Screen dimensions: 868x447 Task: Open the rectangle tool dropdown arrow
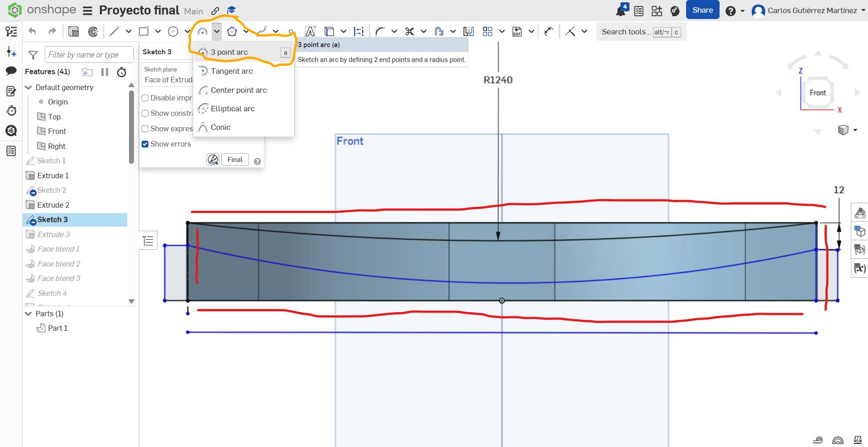(158, 31)
